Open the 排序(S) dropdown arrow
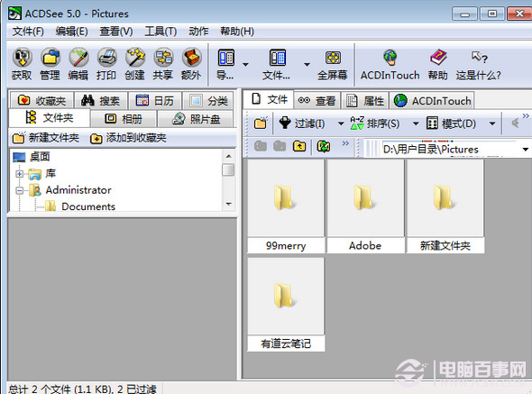Image resolution: width=532 pixels, height=394 pixels. tap(416, 124)
